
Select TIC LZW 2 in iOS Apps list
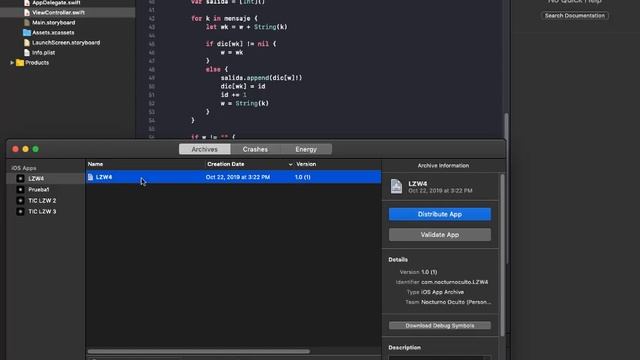(42, 200)
